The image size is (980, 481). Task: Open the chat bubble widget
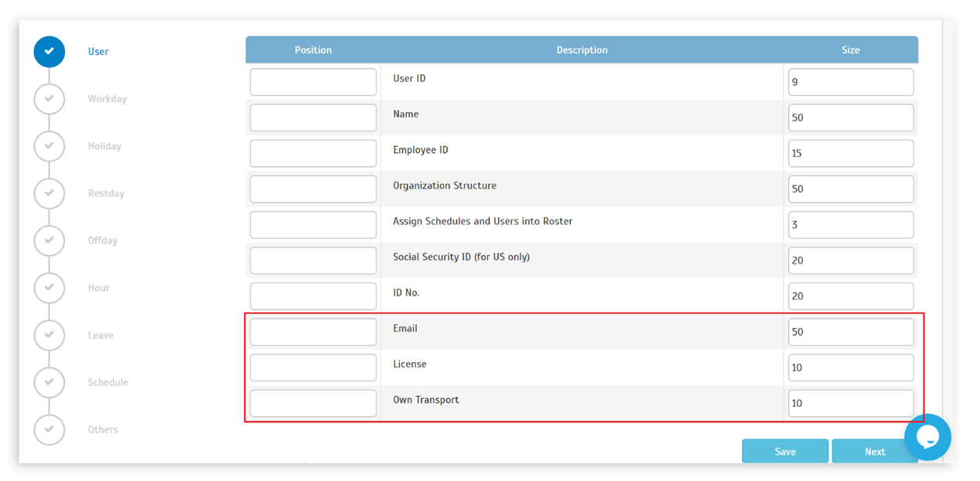pyautogui.click(x=927, y=437)
